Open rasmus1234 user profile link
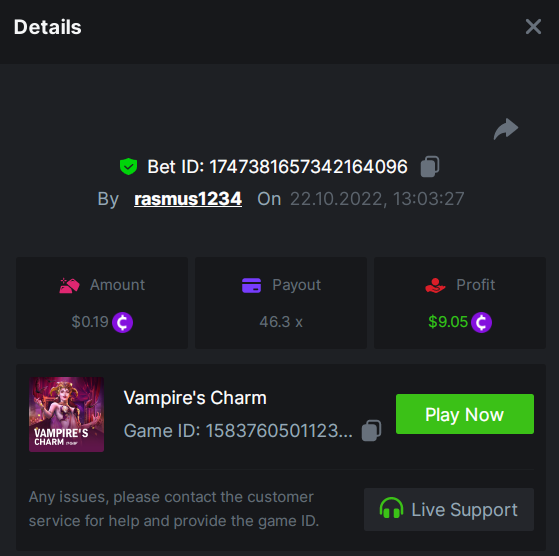559x556 pixels. click(x=188, y=199)
